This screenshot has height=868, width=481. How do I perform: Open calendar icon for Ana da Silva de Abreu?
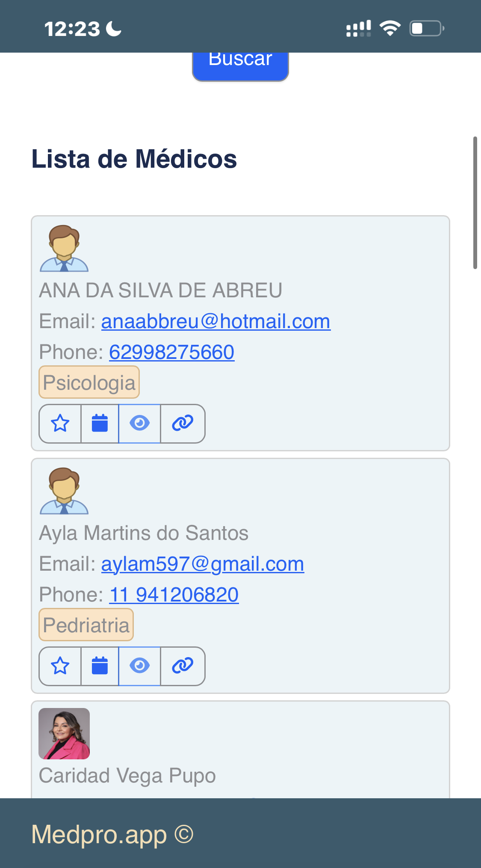(100, 424)
